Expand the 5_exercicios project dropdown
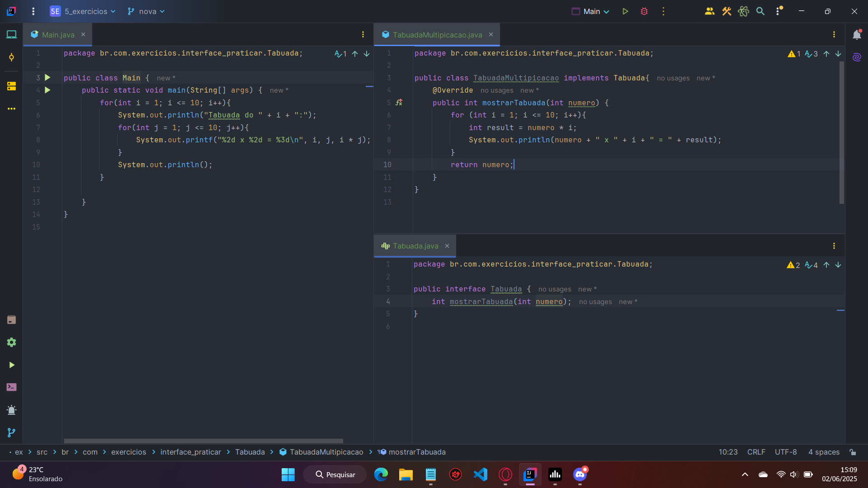This screenshot has width=868, height=488. tap(83, 11)
